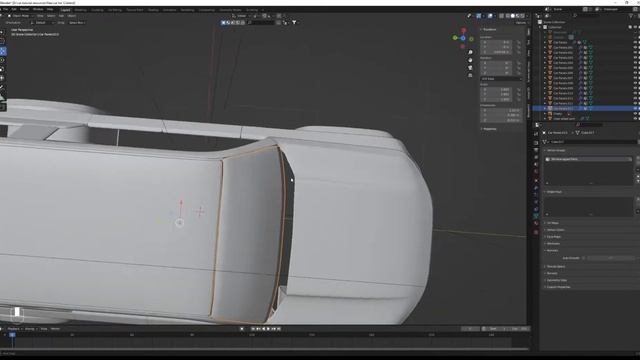This screenshot has width=640, height=360.
Task: Click the blue Z axis on navigation gizmo
Action: [x=463, y=38]
